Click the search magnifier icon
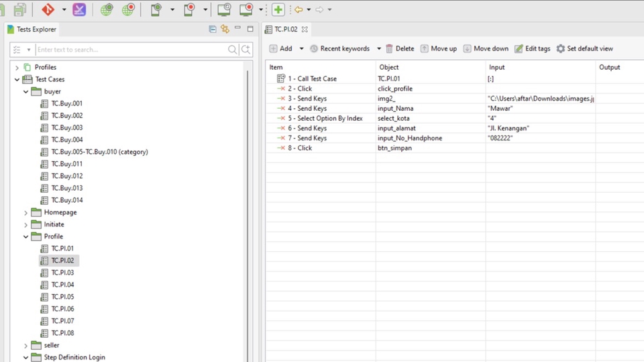The height and width of the screenshot is (362, 644). 233,50
